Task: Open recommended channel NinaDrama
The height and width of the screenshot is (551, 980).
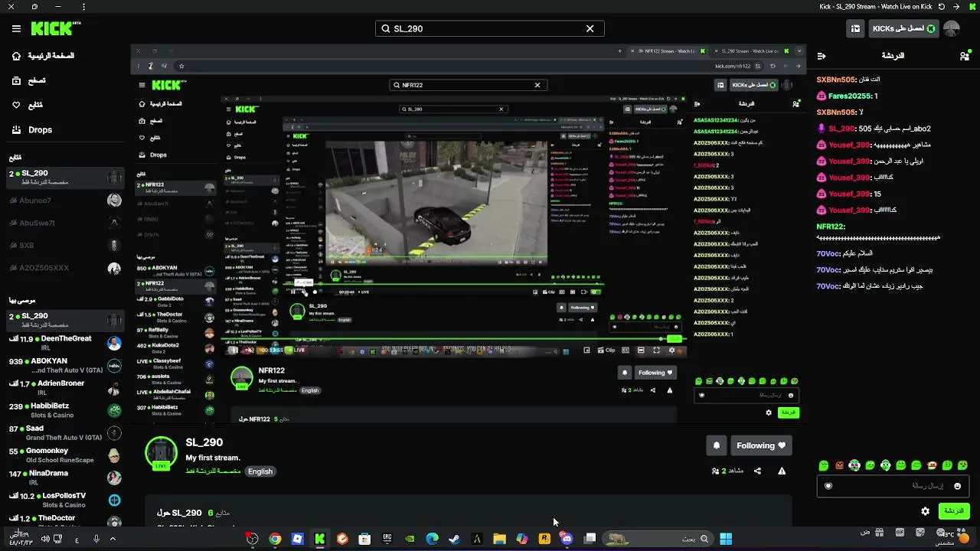Action: [65, 478]
